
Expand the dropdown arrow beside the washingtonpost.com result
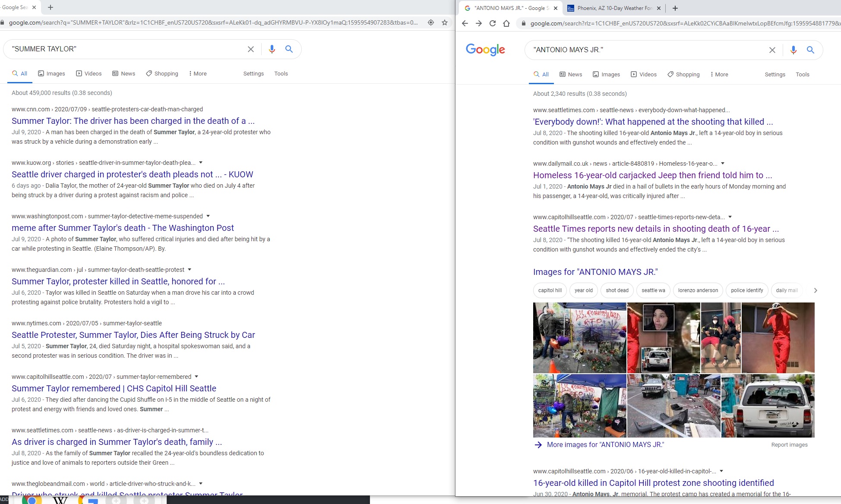click(208, 216)
